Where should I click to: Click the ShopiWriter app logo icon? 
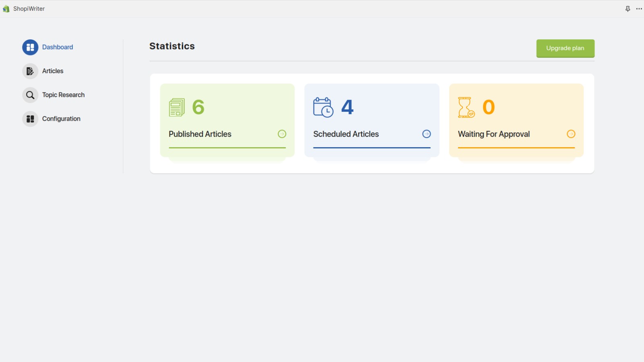coord(6,9)
